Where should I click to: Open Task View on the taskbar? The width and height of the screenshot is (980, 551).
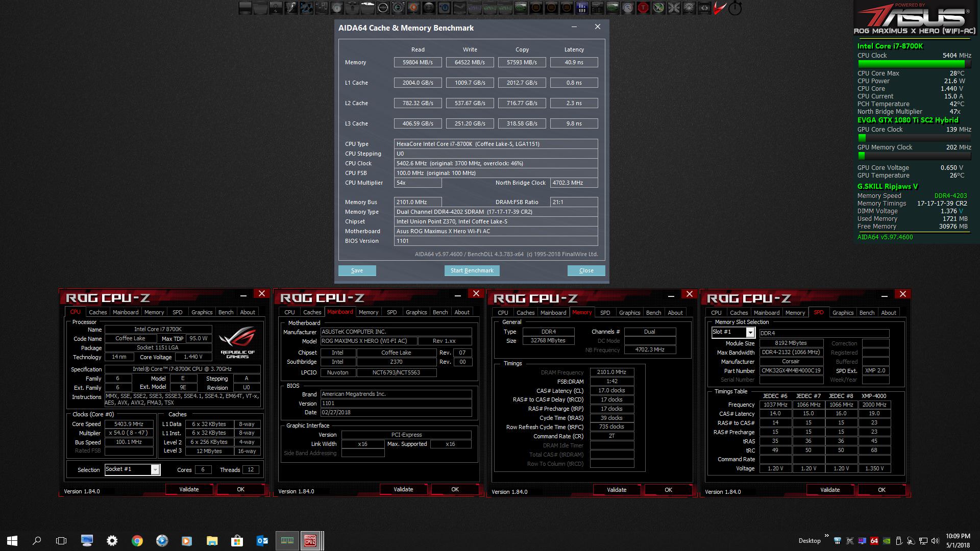61,541
